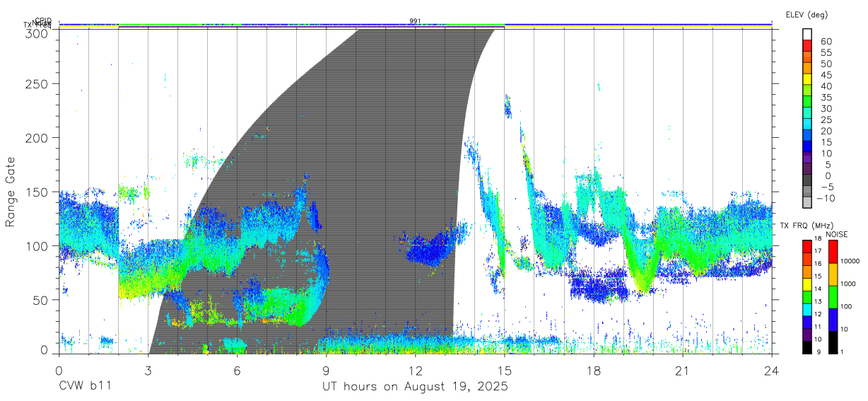The width and height of the screenshot is (868, 401).
Task: Click the '200' tick on Range Gate axis
Action: coord(38,138)
